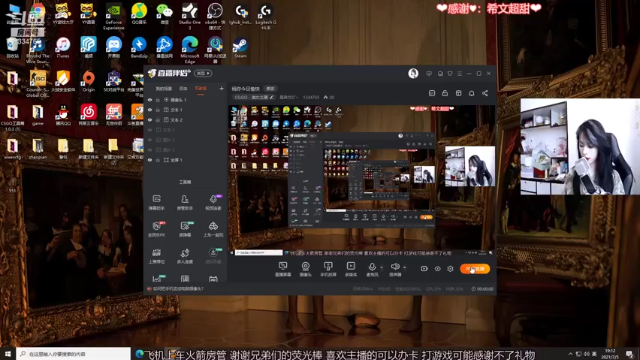The width and height of the screenshot is (640, 360).
Task: Click the orange start streaming button
Action: click(475, 269)
